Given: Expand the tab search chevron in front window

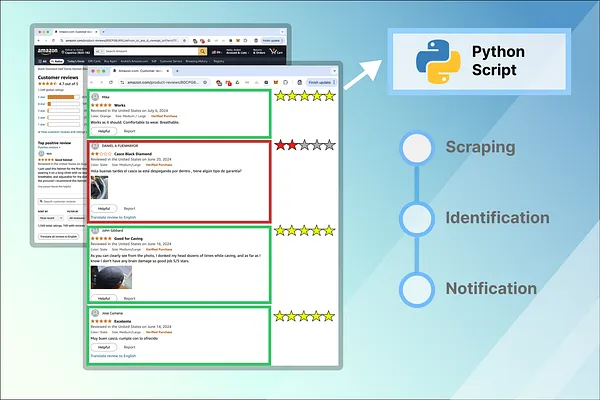Looking at the screenshot, I should point(334,71).
